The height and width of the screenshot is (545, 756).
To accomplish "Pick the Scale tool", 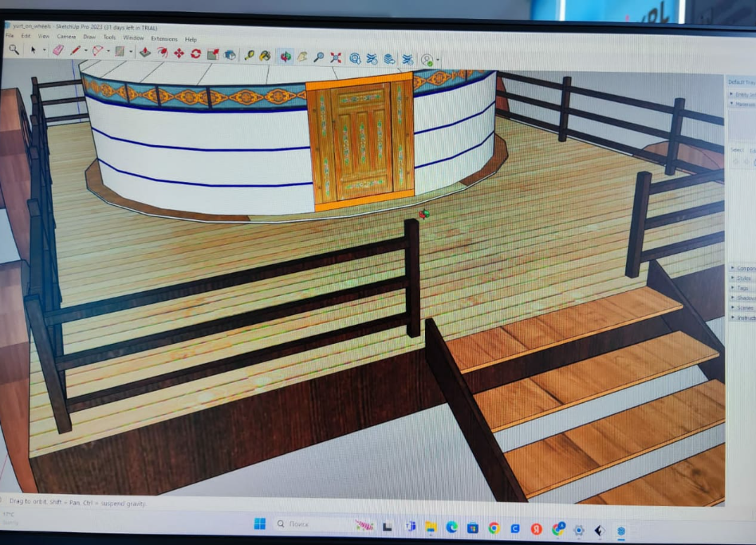I will (213, 54).
